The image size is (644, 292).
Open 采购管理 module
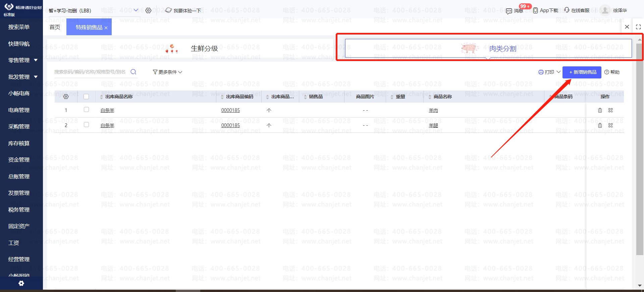(19, 127)
